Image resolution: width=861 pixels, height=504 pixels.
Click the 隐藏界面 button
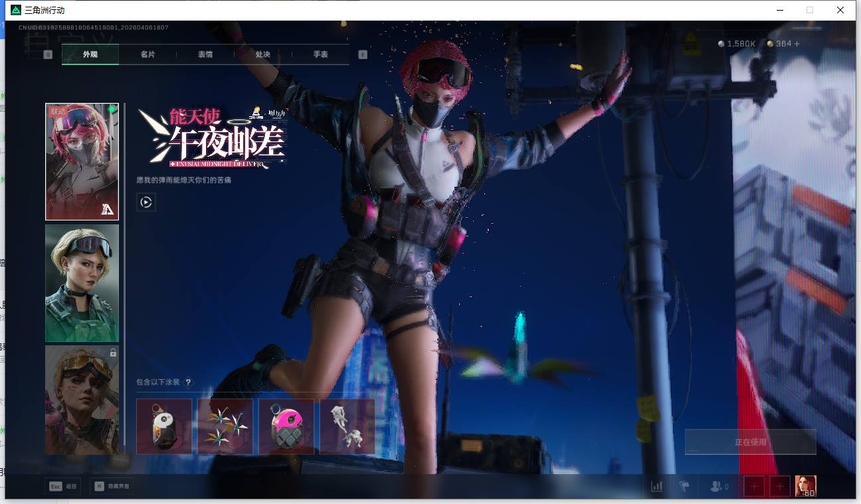click(112, 487)
